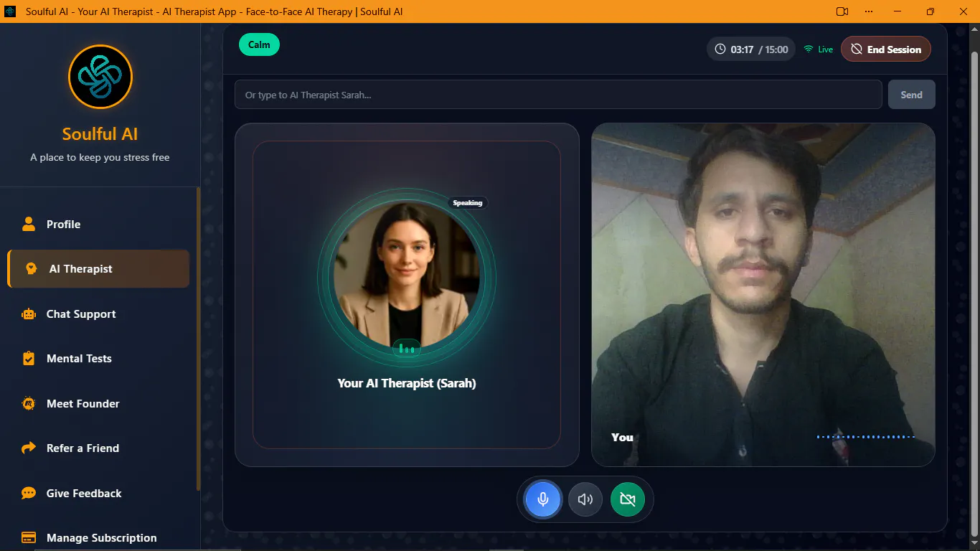
Task: Click the Manage Subscription card icon
Action: [x=29, y=537]
